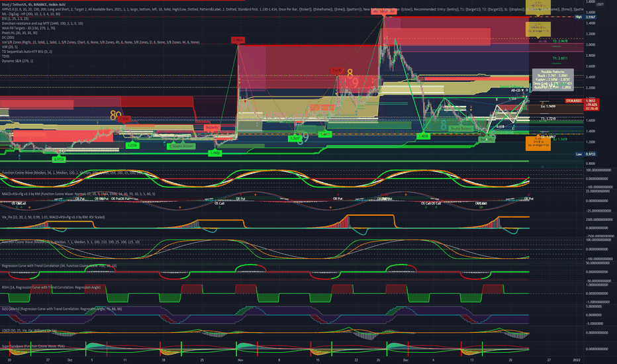Select the AB=CD pattern label
Image resolution: width=617 pixels, height=364 pixels.
tap(517, 91)
